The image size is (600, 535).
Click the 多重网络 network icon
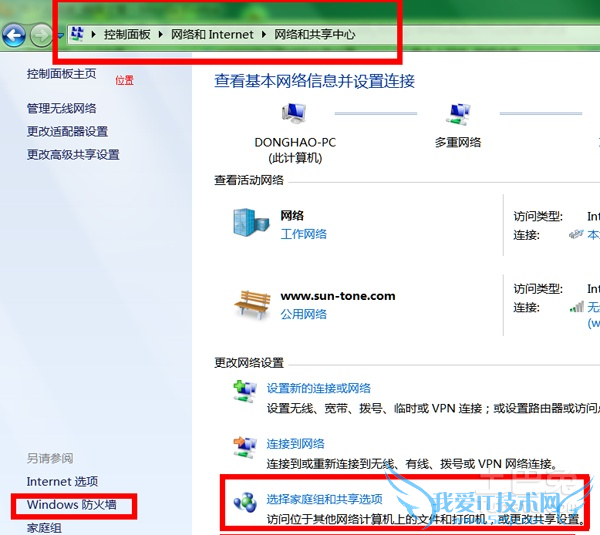[458, 114]
